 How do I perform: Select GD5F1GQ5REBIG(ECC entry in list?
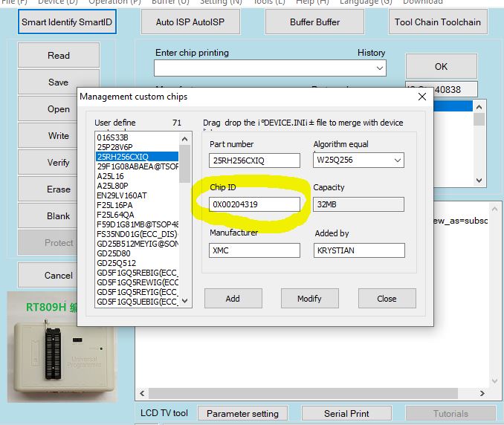pos(137,273)
